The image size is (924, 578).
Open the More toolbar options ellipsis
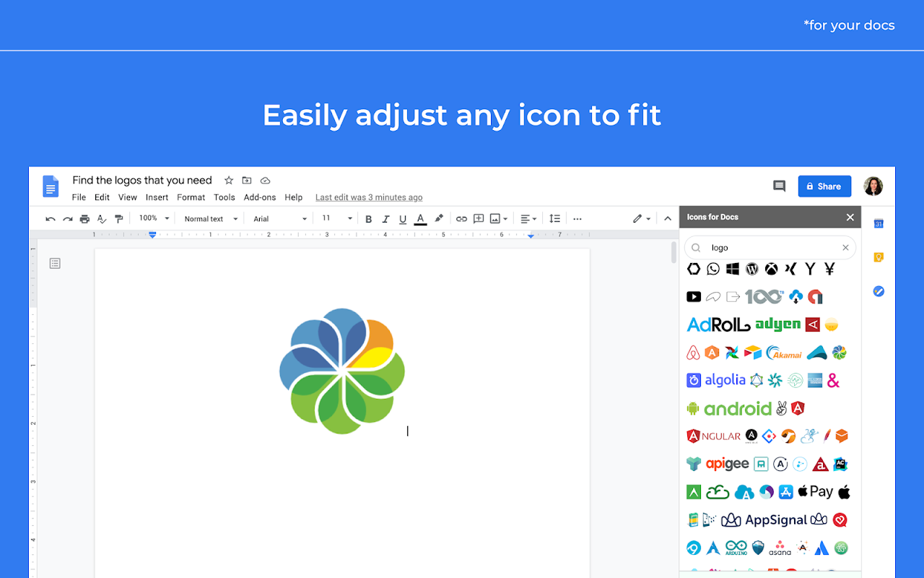[577, 219]
